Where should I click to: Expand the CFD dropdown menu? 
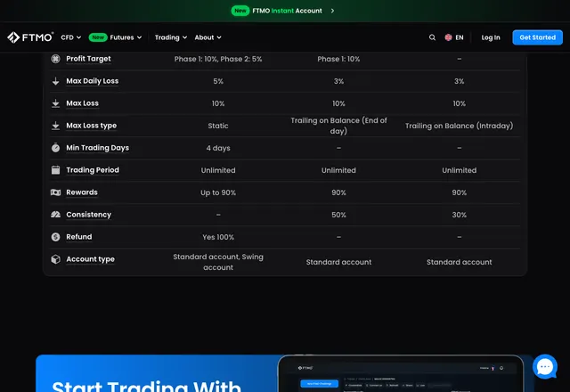tap(71, 37)
